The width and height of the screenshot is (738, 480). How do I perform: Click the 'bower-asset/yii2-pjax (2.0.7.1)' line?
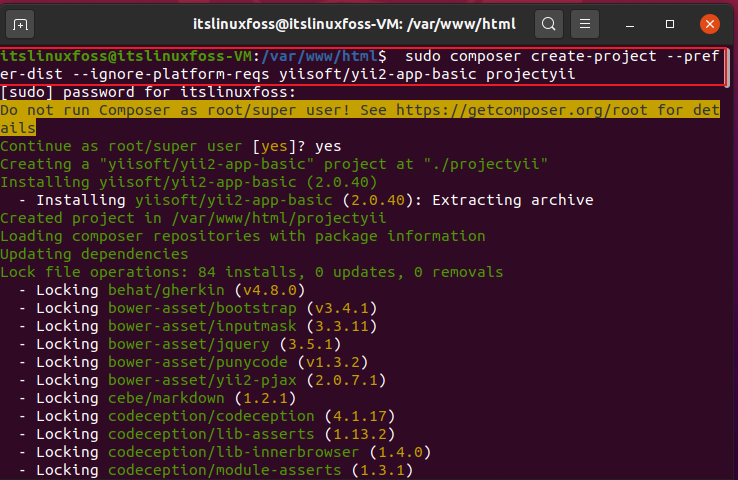(202, 380)
